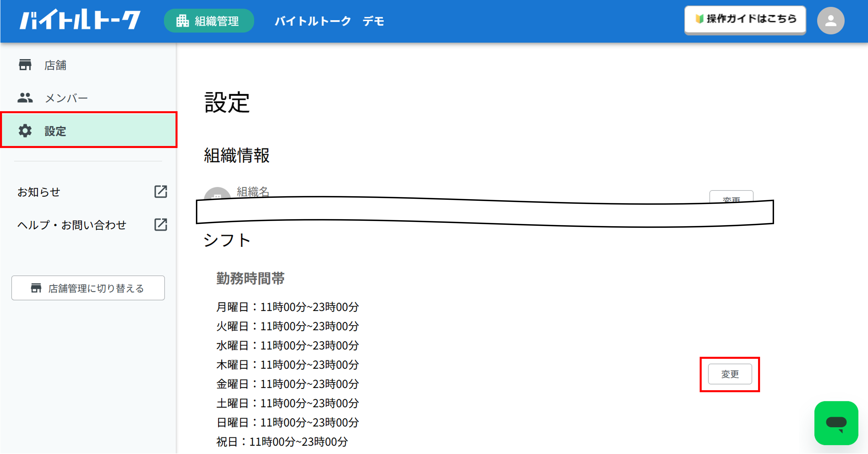Click 木曜日：11時00分~23時00分 row
The image size is (868, 454).
tap(287, 365)
